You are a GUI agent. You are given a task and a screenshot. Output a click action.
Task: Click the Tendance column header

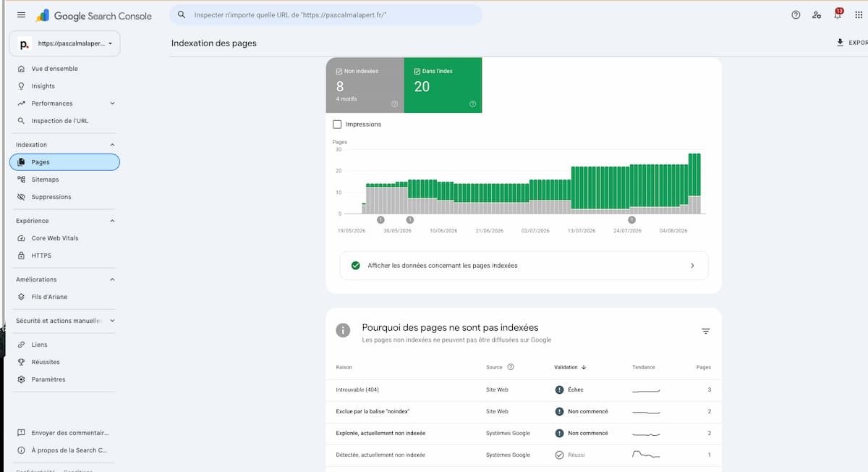pos(644,367)
